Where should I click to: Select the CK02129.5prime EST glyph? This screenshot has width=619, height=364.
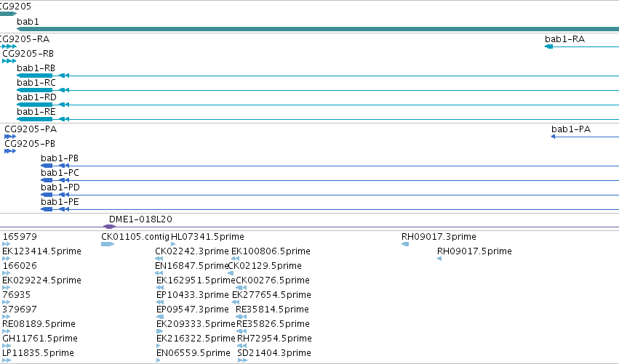tap(231, 274)
